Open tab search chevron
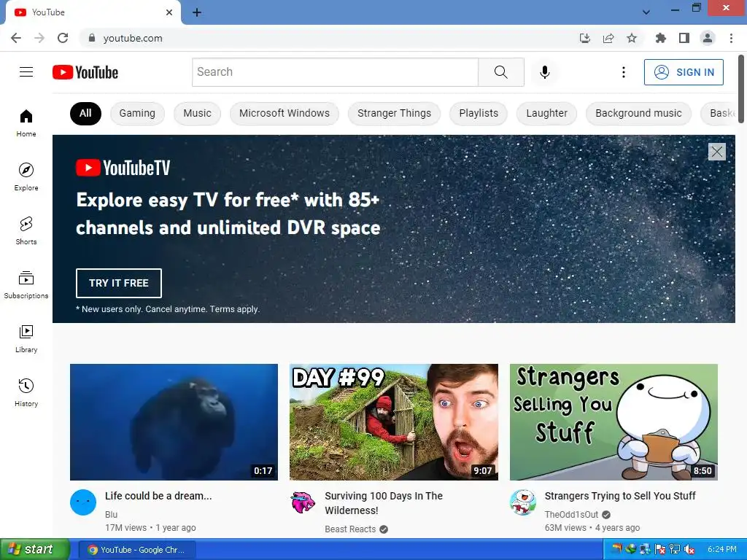The width and height of the screenshot is (747, 560). (x=646, y=12)
